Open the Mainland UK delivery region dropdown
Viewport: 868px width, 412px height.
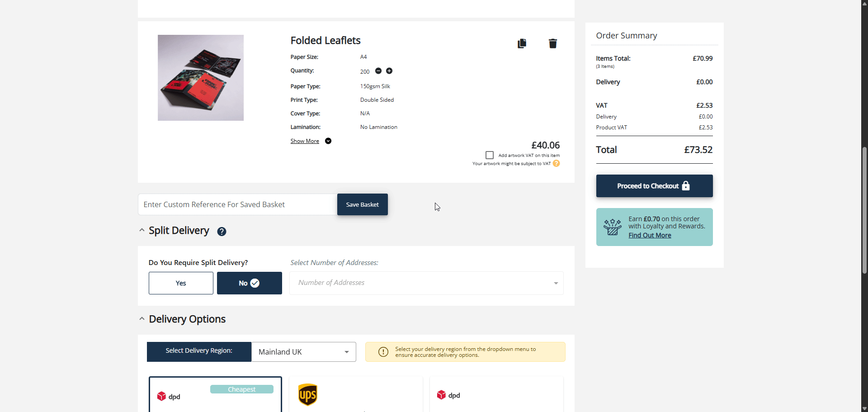click(x=303, y=352)
